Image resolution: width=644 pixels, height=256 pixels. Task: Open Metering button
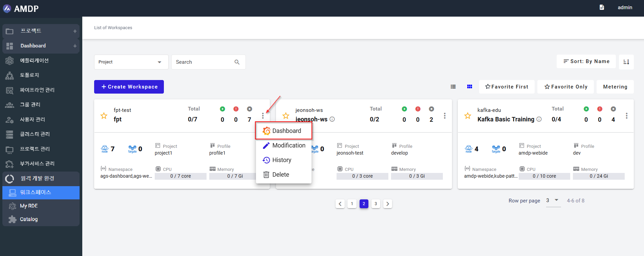tap(615, 87)
